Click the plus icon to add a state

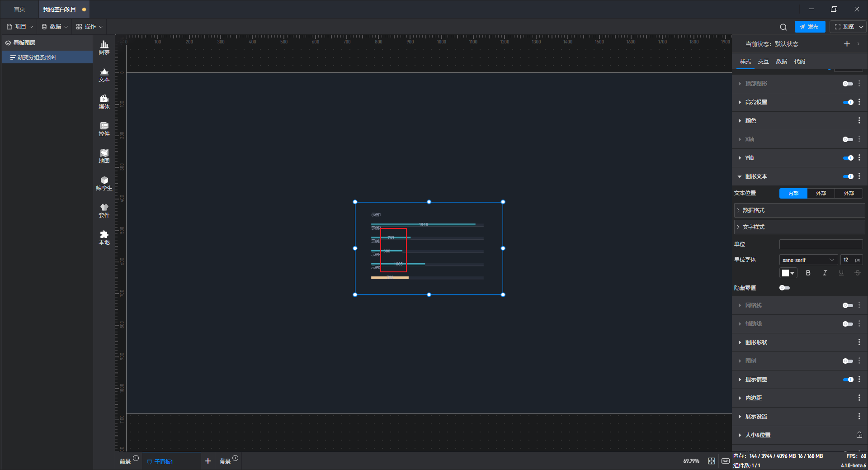847,44
